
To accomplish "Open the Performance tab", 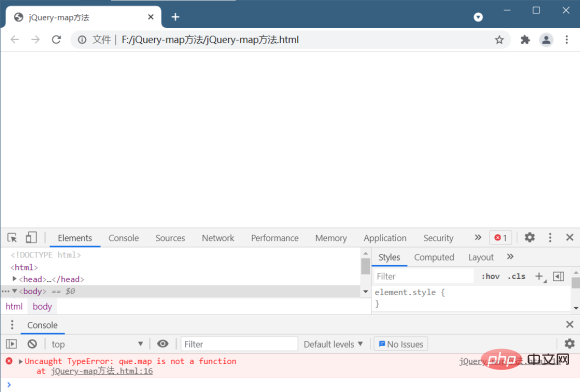I will [275, 238].
